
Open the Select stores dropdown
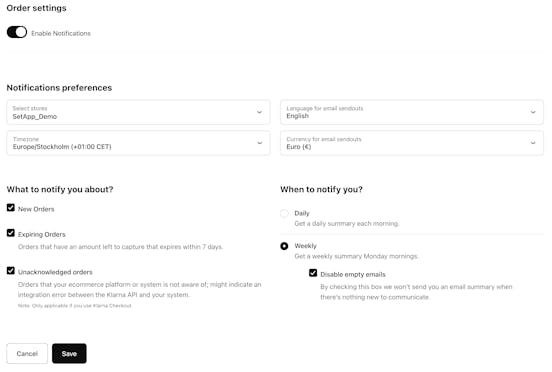click(x=138, y=112)
